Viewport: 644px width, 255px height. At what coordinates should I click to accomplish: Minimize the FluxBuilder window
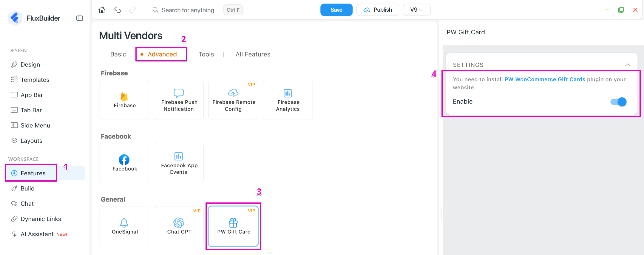pyautogui.click(x=607, y=10)
